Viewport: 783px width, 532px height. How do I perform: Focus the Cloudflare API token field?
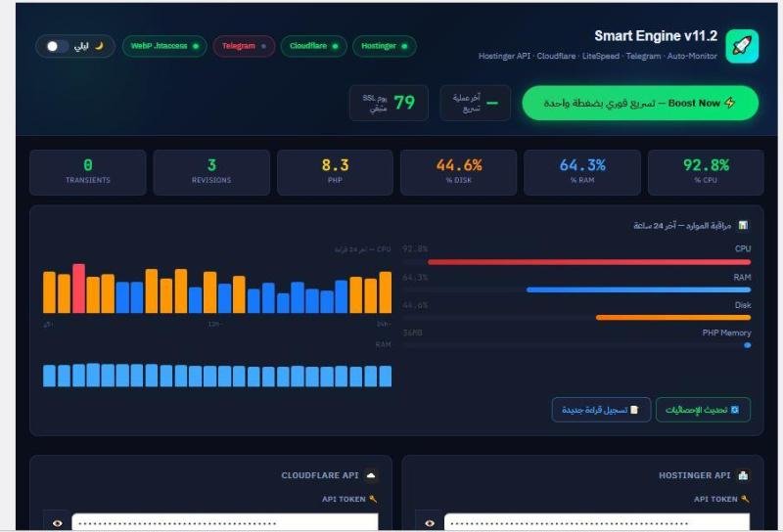coord(225,523)
